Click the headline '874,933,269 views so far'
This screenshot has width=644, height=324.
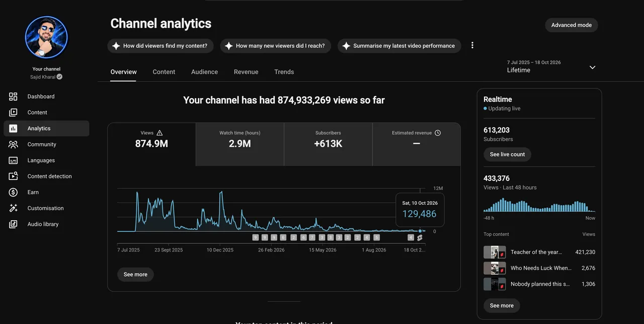point(331,100)
